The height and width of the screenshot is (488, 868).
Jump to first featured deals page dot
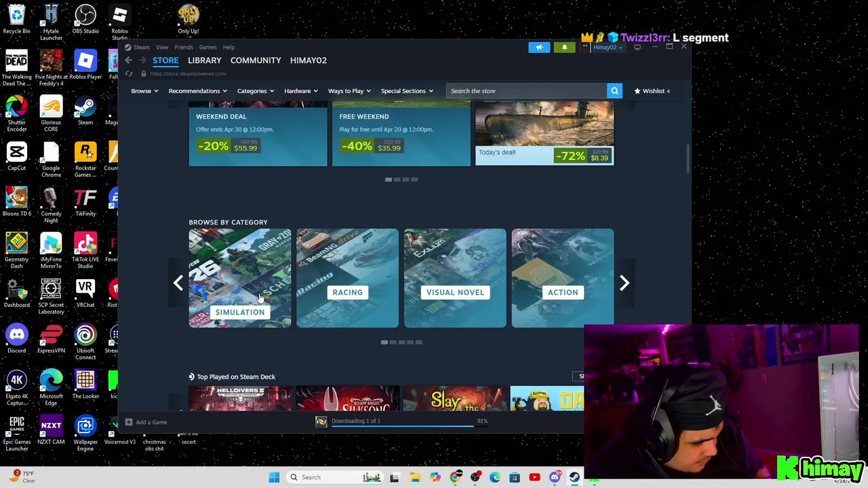[x=388, y=180]
